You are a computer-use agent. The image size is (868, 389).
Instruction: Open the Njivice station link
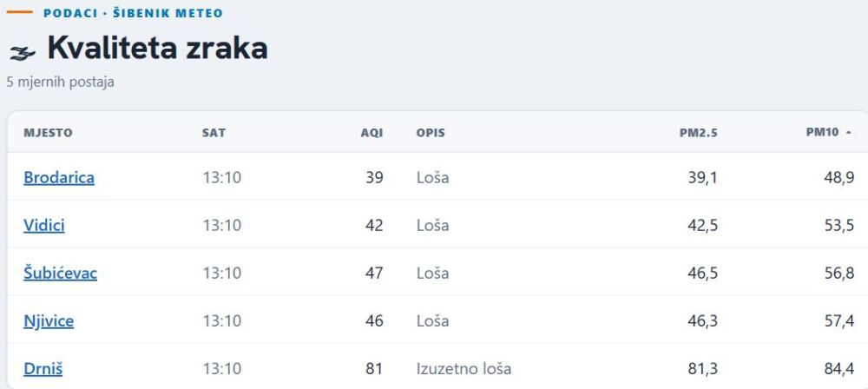click(x=49, y=321)
